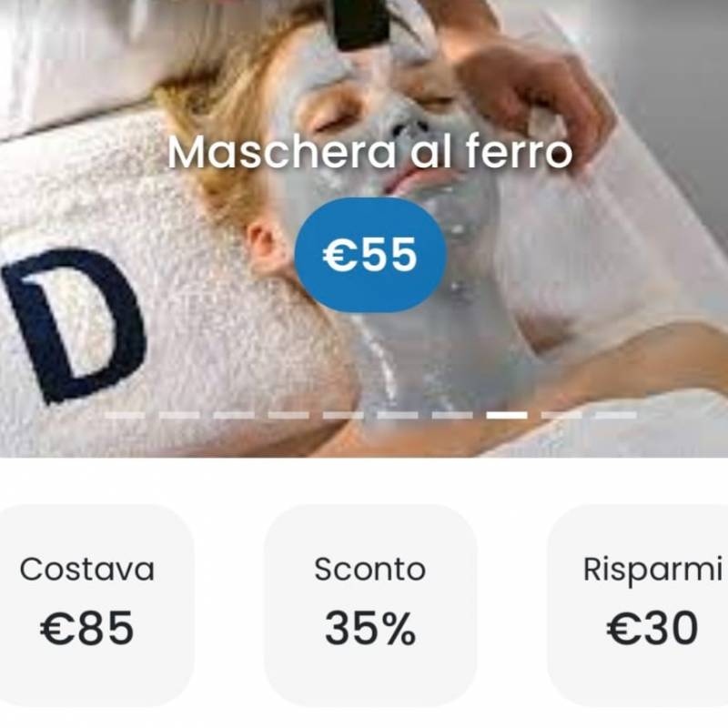The width and height of the screenshot is (728, 728).
Task: Select the €30 savings value
Action: coord(652,628)
